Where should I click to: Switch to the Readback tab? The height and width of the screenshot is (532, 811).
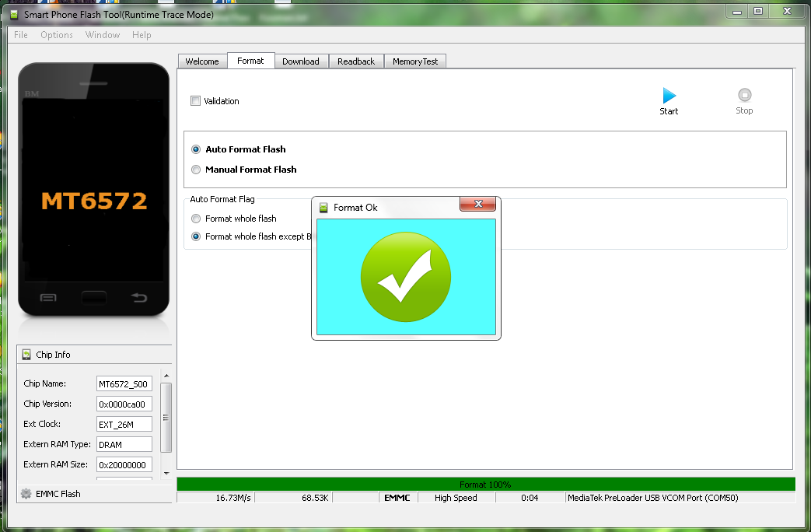coord(356,61)
